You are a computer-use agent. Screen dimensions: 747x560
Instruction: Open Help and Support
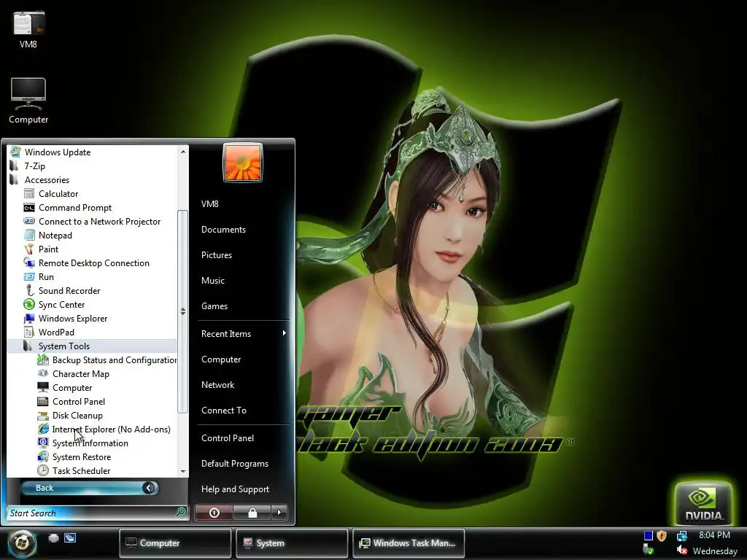235,489
